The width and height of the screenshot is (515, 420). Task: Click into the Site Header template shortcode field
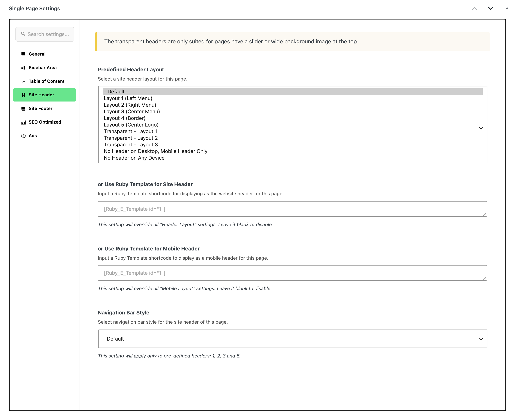coord(292,209)
